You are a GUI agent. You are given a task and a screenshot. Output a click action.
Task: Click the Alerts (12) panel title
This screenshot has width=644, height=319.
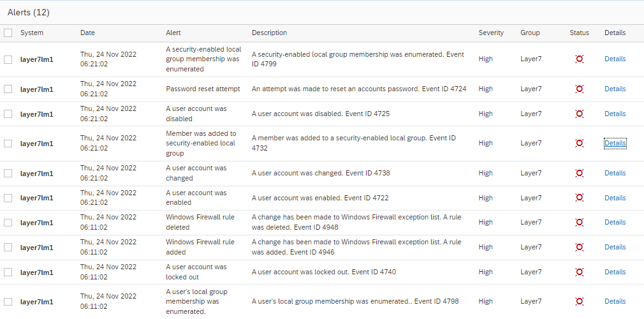point(29,13)
